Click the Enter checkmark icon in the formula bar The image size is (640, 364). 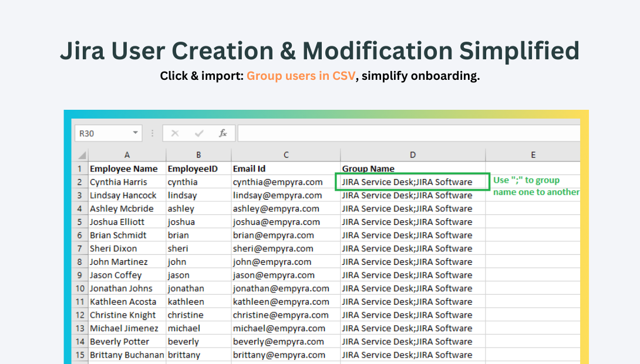[x=198, y=133]
